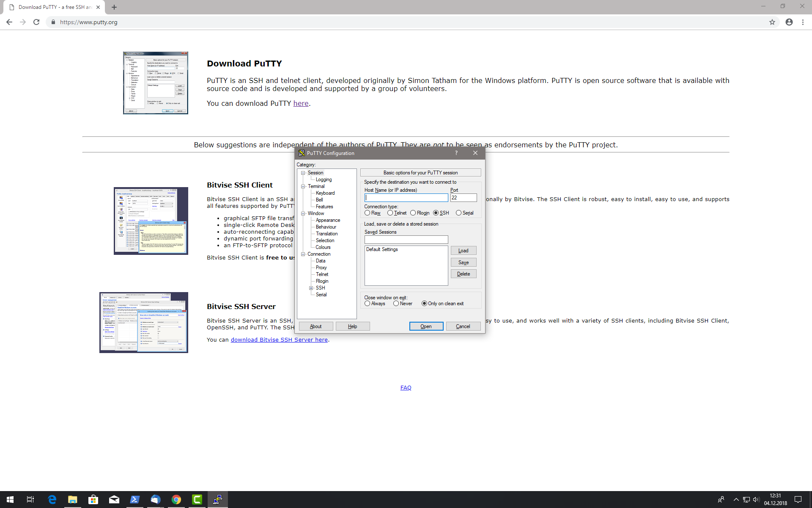Select Colours in the category tree
This screenshot has height=508, width=812.
click(323, 247)
